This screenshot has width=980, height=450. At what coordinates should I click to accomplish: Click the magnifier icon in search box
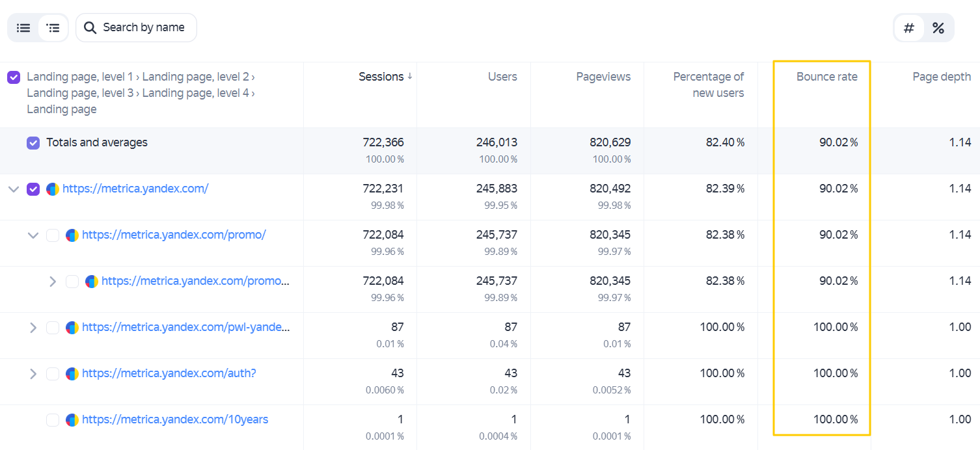(90, 27)
